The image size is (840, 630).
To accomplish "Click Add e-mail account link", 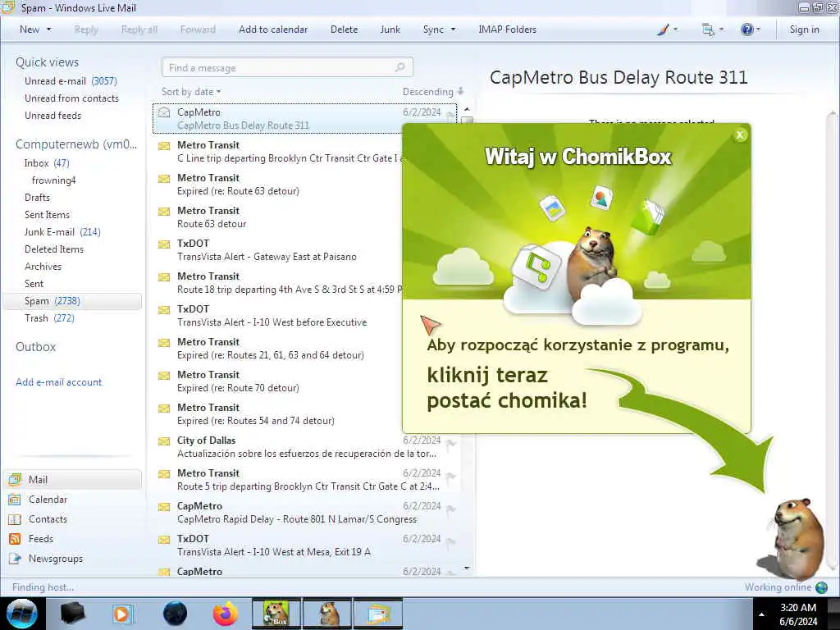I will (58, 382).
